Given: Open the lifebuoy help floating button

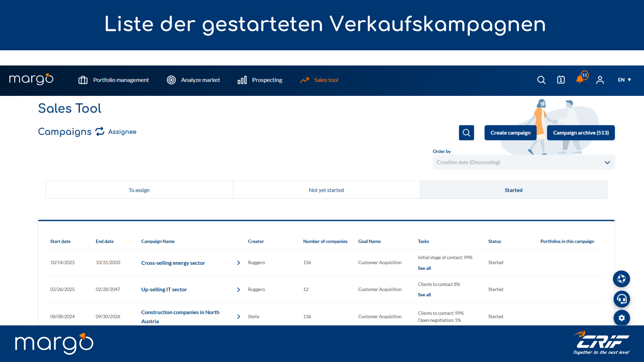Looking at the screenshot, I should [622, 279].
